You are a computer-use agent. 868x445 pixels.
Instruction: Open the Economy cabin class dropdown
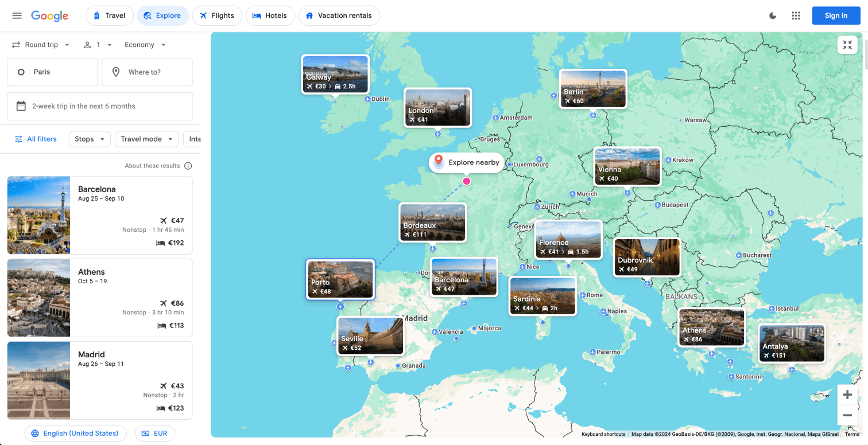[x=145, y=44]
